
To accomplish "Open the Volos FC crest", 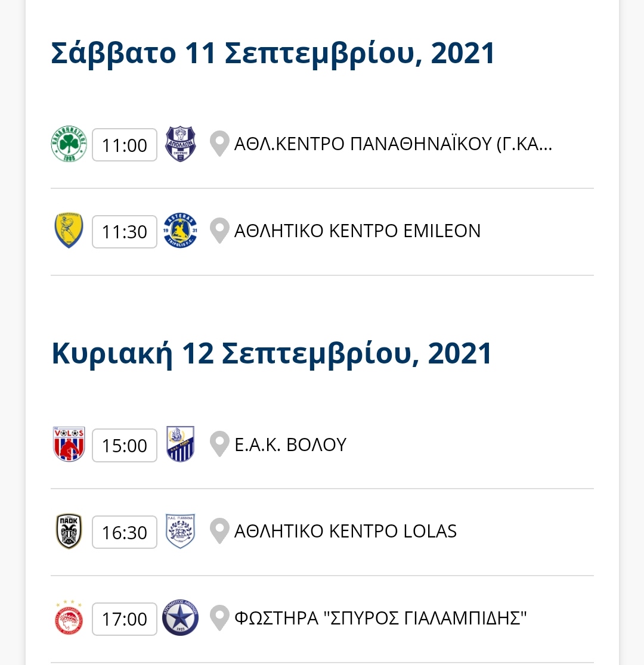I will (69, 444).
